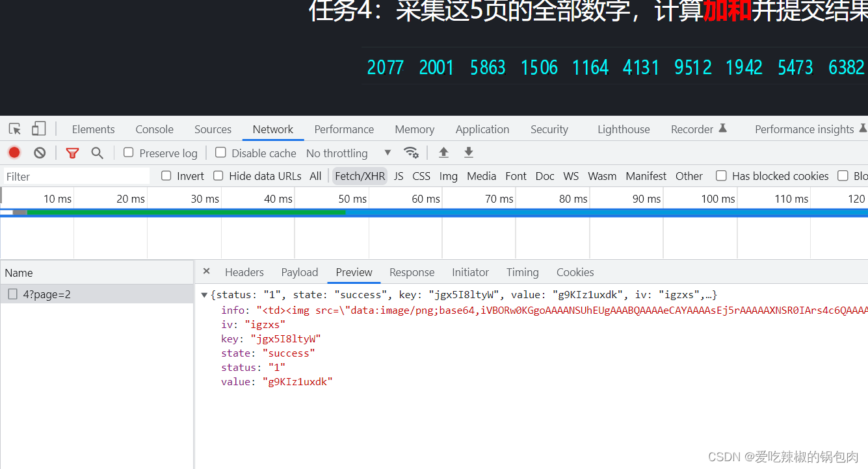The height and width of the screenshot is (469, 868).
Task: Enable Preserve log
Action: tap(127, 153)
